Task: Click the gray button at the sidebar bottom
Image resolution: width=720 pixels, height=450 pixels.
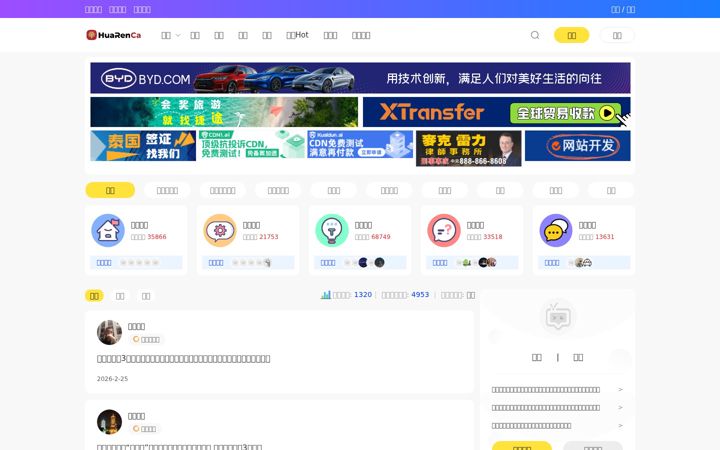Action: coord(592,446)
